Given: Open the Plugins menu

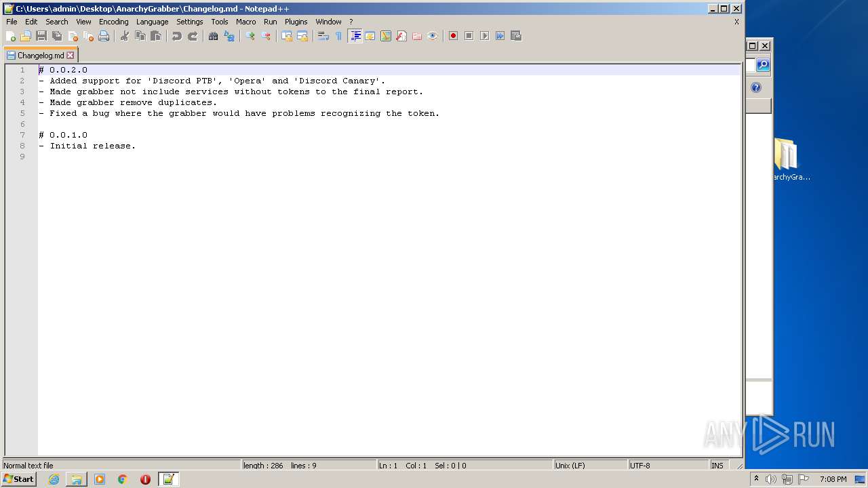Looking at the screenshot, I should pos(296,22).
